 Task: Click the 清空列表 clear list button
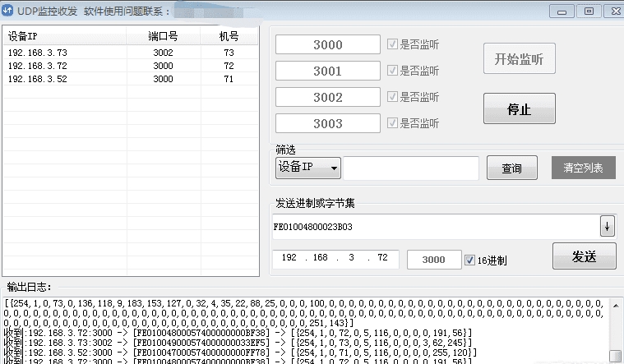click(x=583, y=168)
